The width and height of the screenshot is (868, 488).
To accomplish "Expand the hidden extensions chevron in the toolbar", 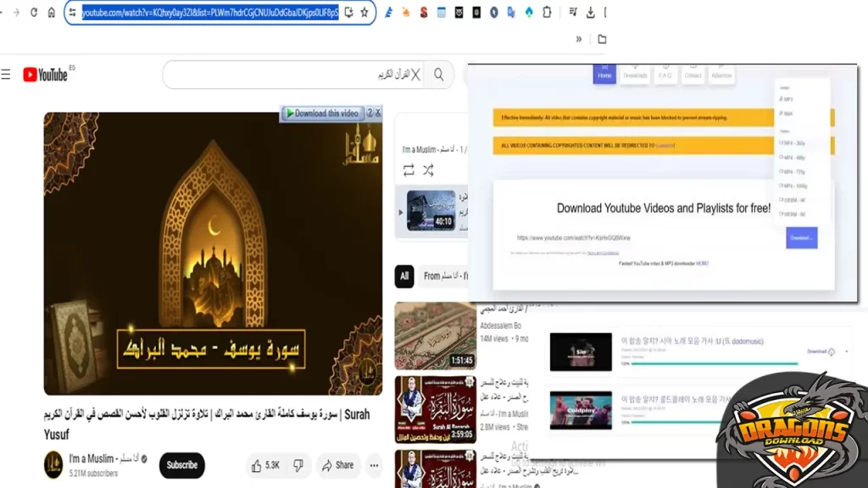I will tap(579, 38).
